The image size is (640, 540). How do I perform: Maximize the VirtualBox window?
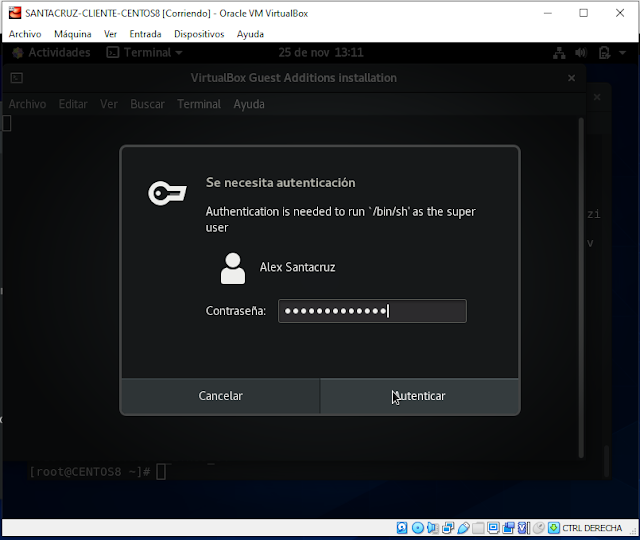(584, 13)
